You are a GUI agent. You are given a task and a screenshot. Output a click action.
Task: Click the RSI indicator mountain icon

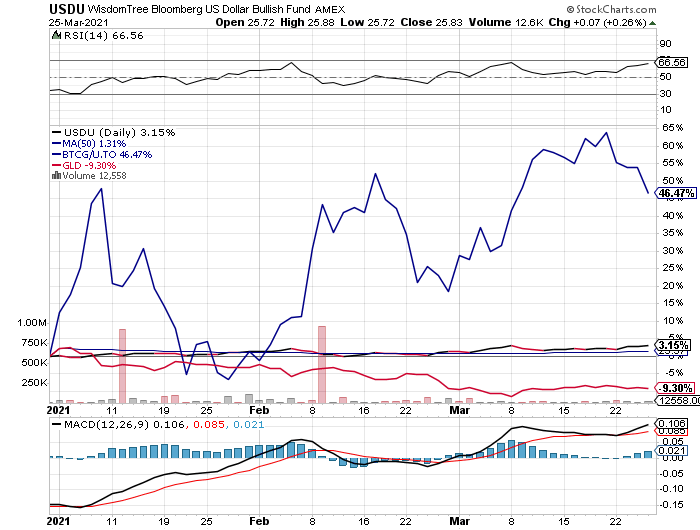[56, 35]
